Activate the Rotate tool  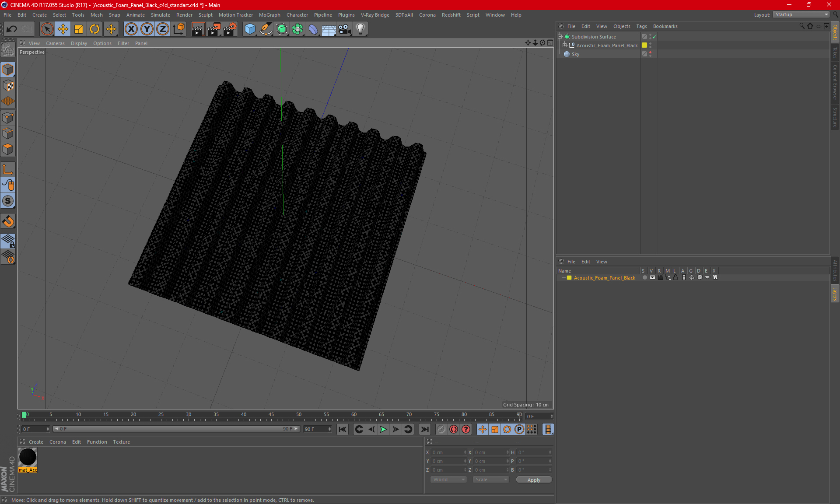pos(94,29)
